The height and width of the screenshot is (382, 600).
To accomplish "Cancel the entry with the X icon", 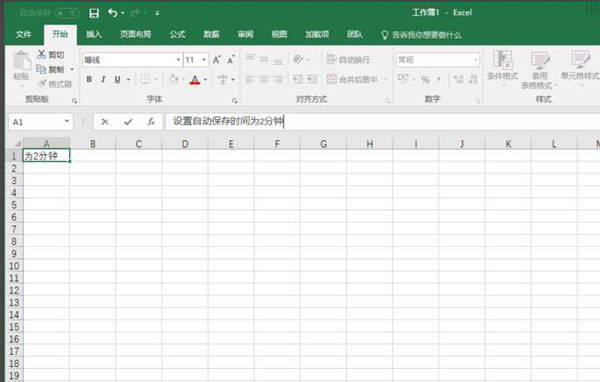I will [104, 122].
